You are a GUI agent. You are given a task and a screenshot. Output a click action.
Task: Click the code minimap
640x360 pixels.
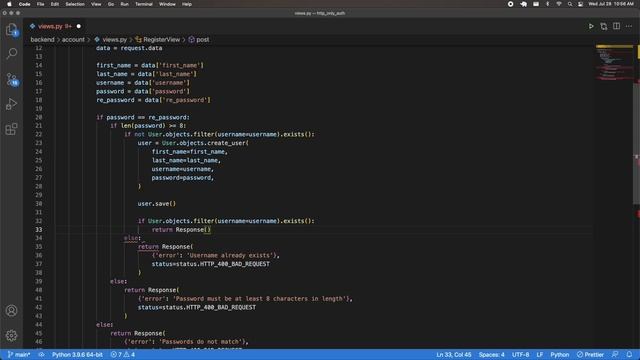click(614, 62)
